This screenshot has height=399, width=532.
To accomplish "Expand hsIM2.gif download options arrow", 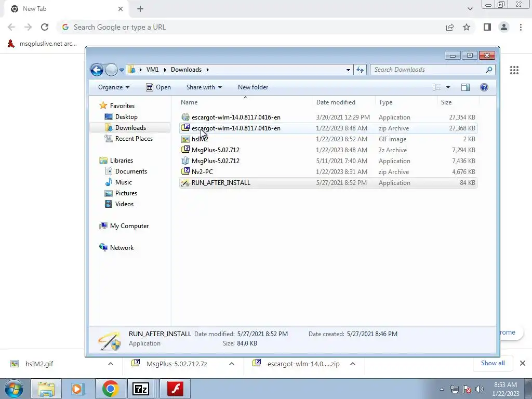I will (111, 364).
